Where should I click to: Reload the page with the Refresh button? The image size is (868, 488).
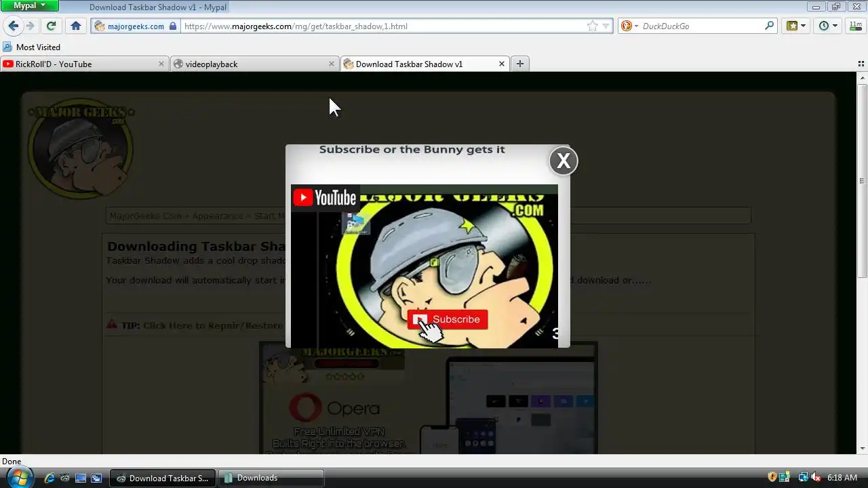tap(51, 26)
